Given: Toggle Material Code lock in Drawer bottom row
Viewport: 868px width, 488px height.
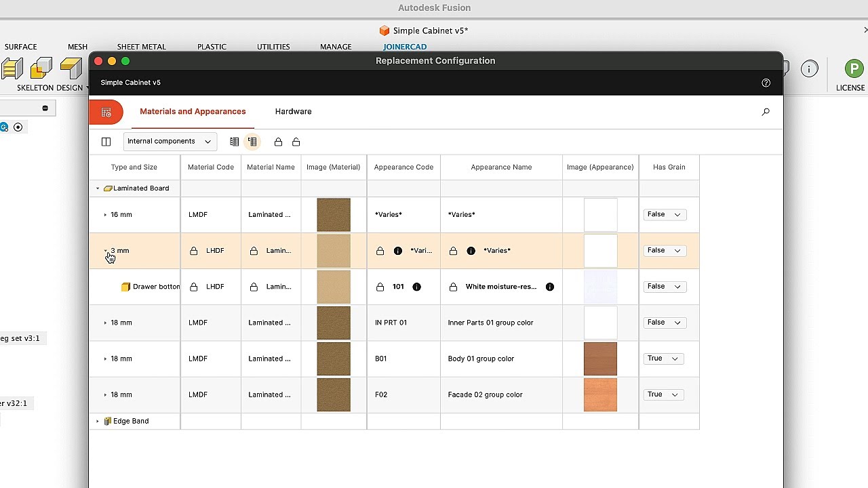Looking at the screenshot, I should pyautogui.click(x=194, y=287).
